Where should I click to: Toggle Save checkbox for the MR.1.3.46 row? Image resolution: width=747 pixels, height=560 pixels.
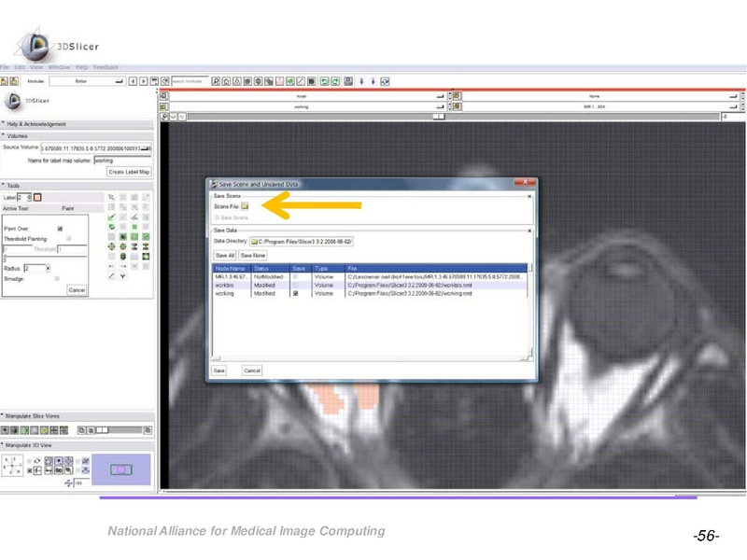pos(295,276)
